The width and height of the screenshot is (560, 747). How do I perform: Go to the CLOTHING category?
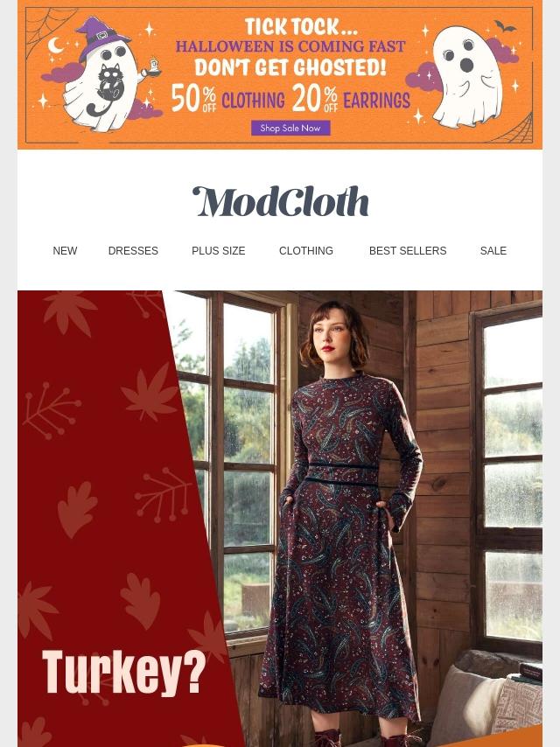click(x=306, y=250)
